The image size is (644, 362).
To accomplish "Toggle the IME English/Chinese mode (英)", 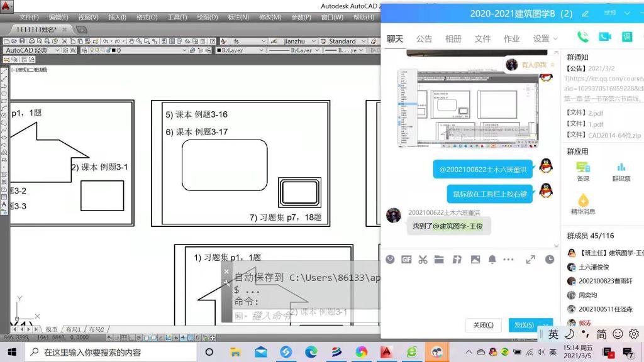I will (553, 334).
